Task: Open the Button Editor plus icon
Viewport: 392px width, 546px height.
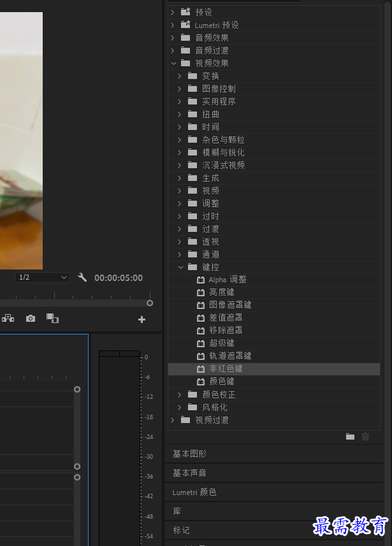Action: (142, 319)
